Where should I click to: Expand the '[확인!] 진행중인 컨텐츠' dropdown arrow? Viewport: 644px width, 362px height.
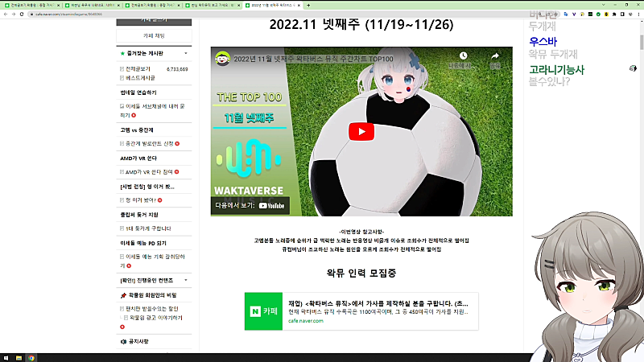[x=186, y=280]
